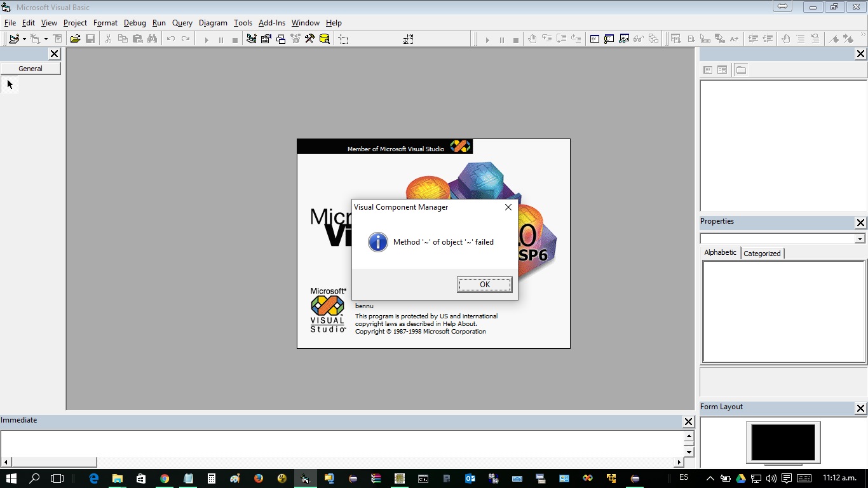Switch to the Categorized tab in Properties

point(762,253)
